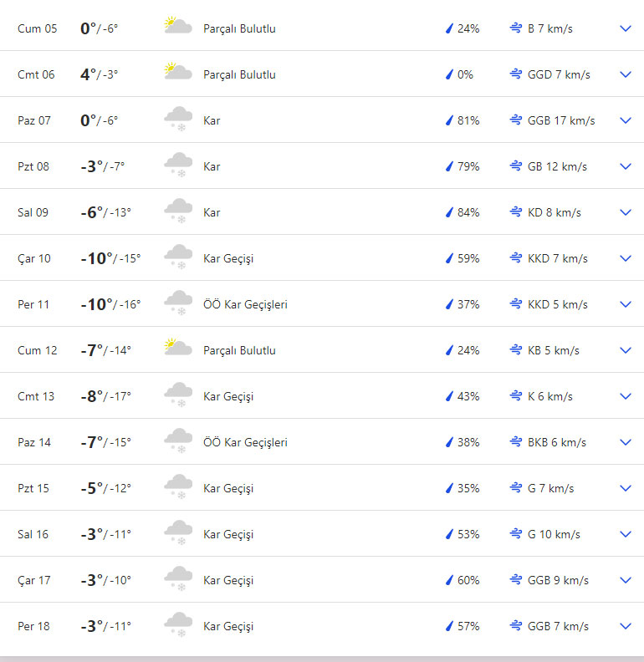
Task: Expand Cmt 13 day details
Action: click(x=625, y=396)
